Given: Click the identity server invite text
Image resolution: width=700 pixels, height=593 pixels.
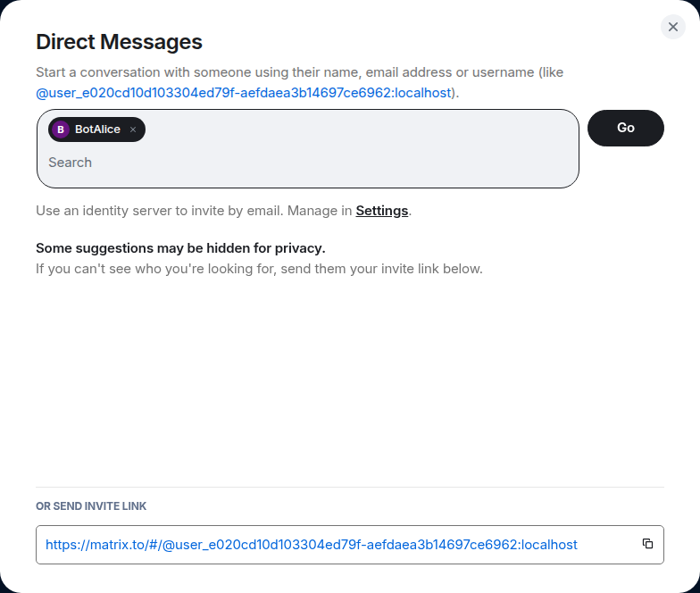Looking at the screenshot, I should click(193, 211).
